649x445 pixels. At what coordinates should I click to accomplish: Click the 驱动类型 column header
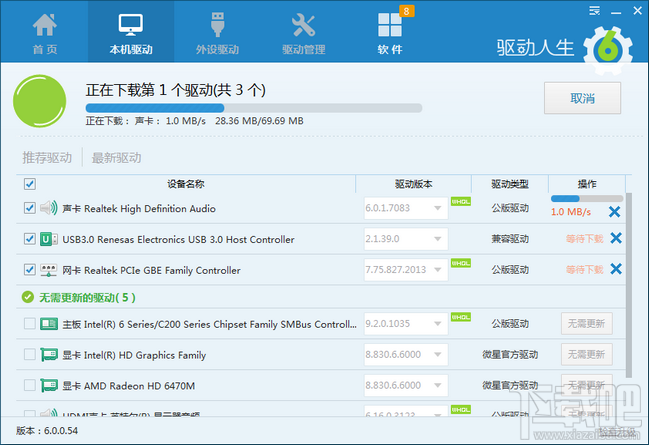click(x=510, y=184)
